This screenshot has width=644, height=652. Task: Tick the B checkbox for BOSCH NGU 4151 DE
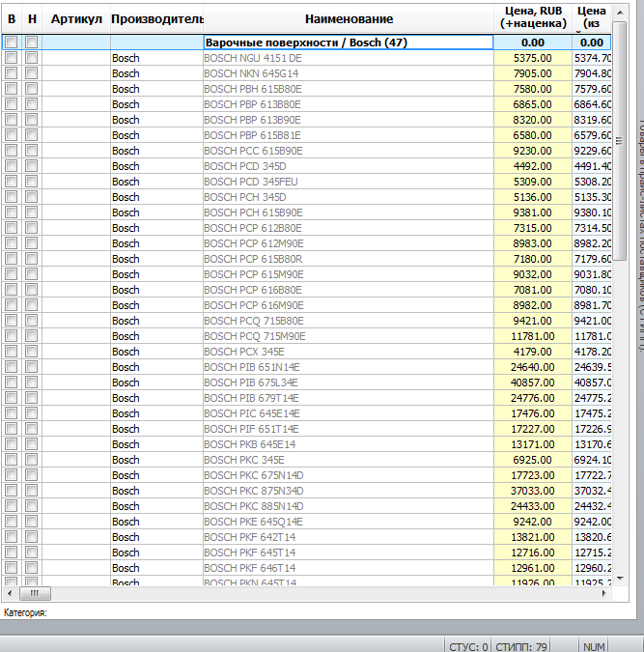pyautogui.click(x=12, y=58)
